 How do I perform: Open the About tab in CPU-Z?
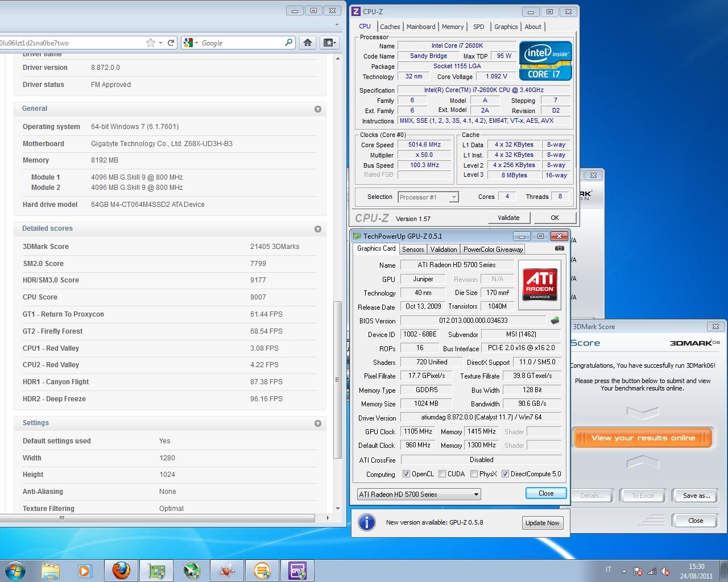point(533,27)
